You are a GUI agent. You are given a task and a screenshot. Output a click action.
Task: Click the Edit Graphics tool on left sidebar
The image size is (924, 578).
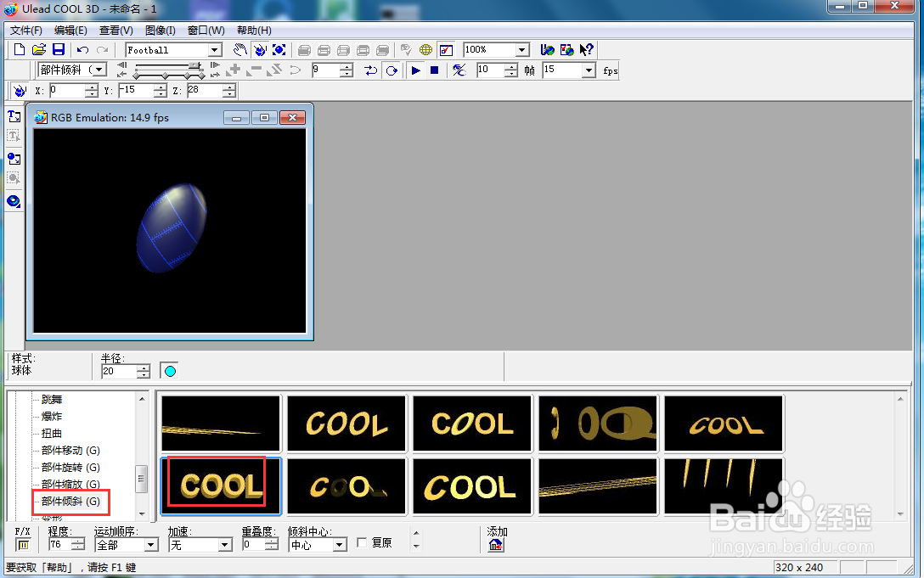pyautogui.click(x=14, y=178)
